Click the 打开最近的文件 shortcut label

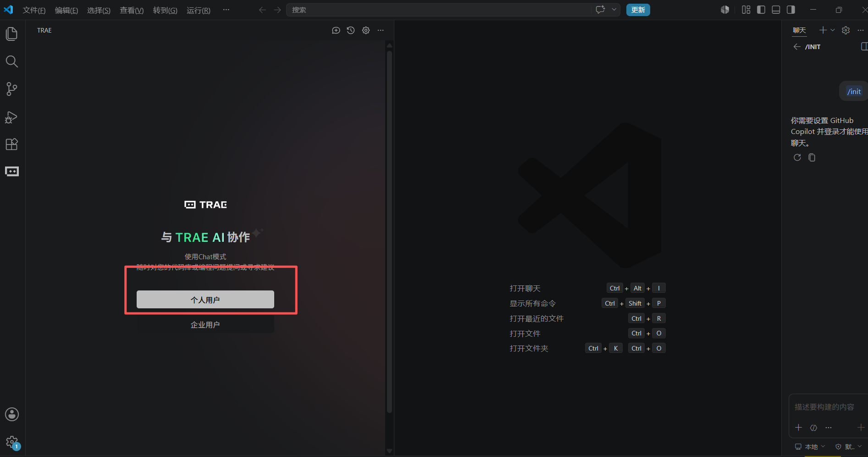(x=536, y=318)
